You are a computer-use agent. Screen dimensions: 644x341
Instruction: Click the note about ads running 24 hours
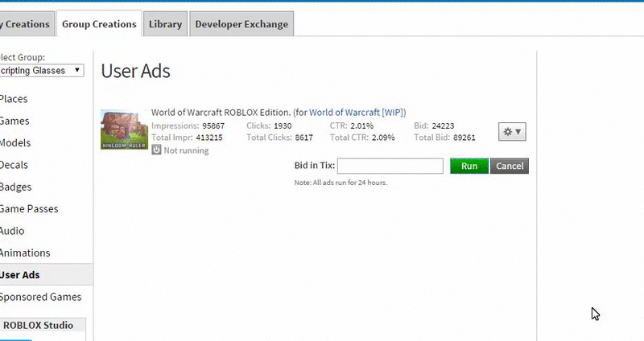click(341, 183)
